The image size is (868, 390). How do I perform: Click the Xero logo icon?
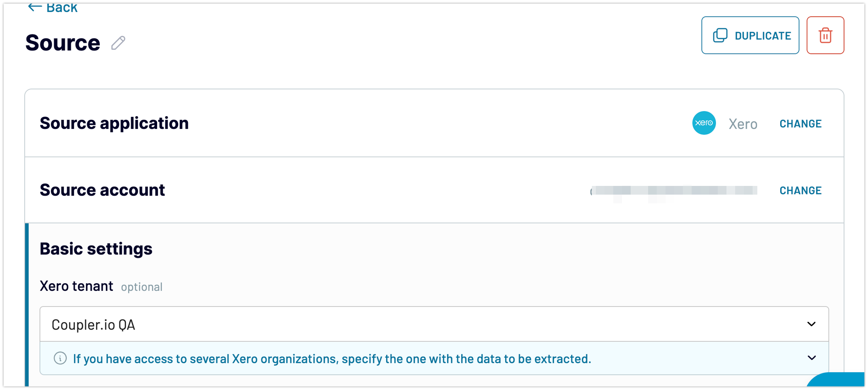(x=704, y=123)
